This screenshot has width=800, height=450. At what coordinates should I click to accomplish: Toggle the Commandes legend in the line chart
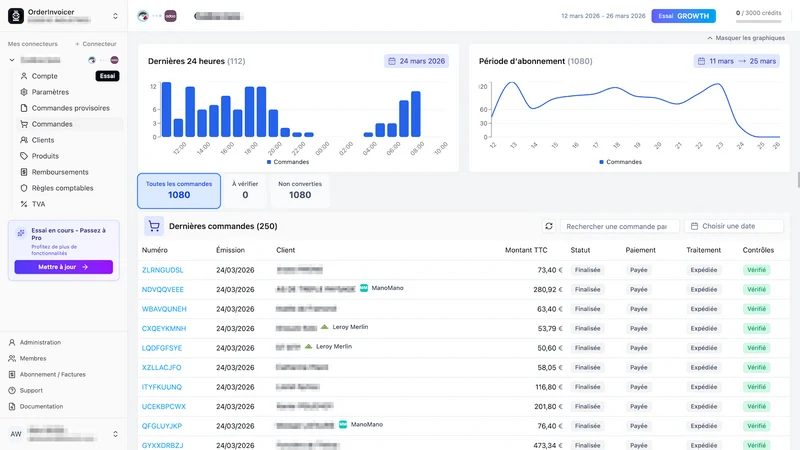click(620, 162)
